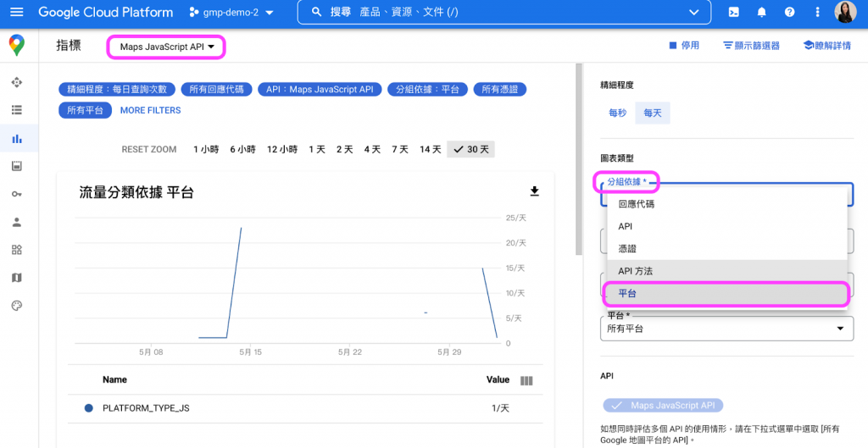Click the API：Maps JavaScript API filter chip
868x448 pixels.
[320, 90]
